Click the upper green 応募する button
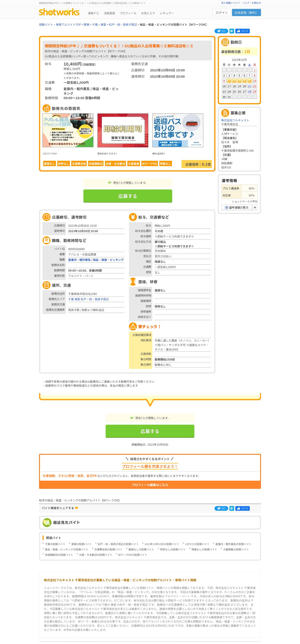 coord(128,196)
